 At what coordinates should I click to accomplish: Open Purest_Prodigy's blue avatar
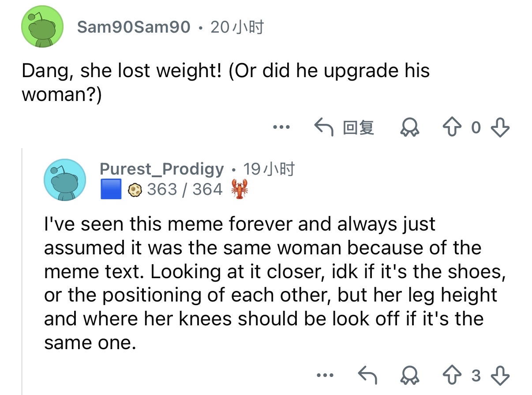(x=64, y=180)
